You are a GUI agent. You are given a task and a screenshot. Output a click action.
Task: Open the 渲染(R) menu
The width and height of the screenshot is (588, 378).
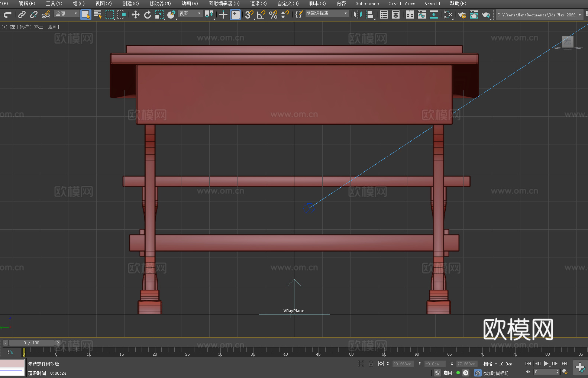pyautogui.click(x=258, y=3)
